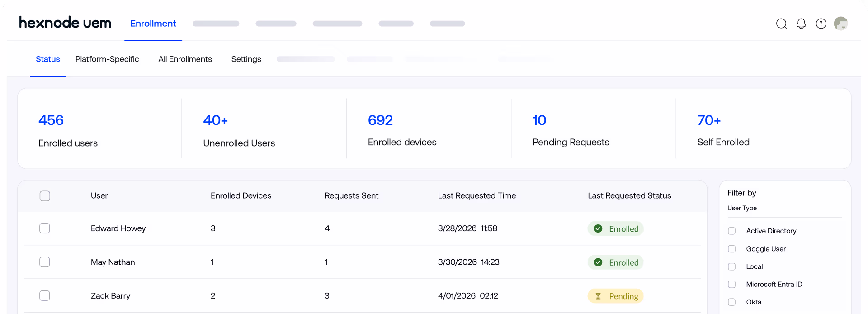868x314 pixels.
Task: Click the time 4/01/2026 02:12
Action: click(x=468, y=295)
